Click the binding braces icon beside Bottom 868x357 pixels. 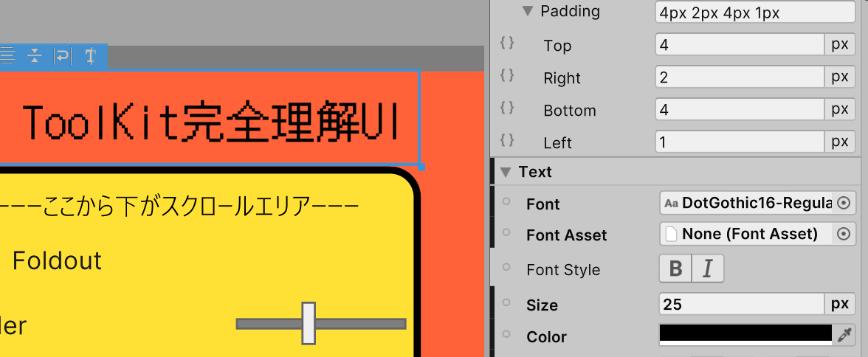tap(506, 108)
